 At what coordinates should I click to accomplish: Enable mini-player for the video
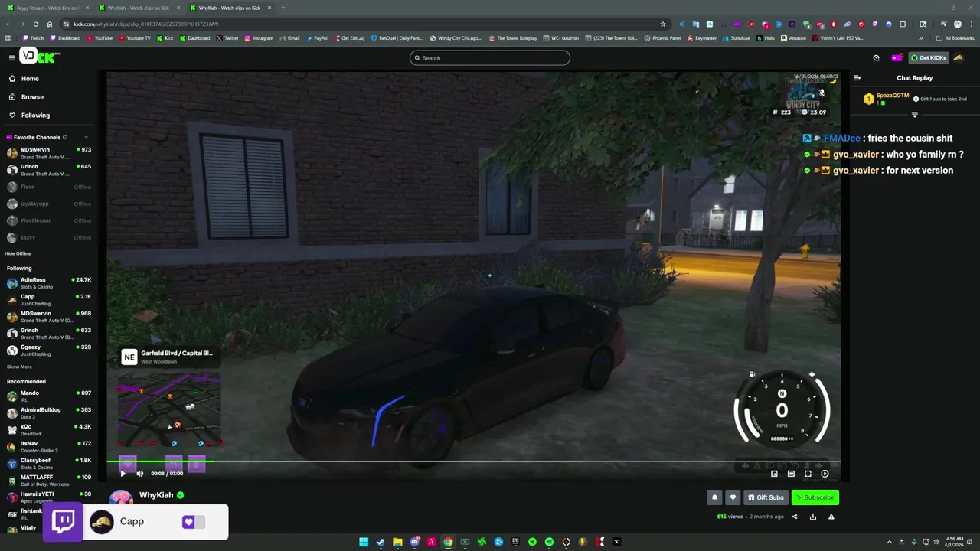[774, 474]
